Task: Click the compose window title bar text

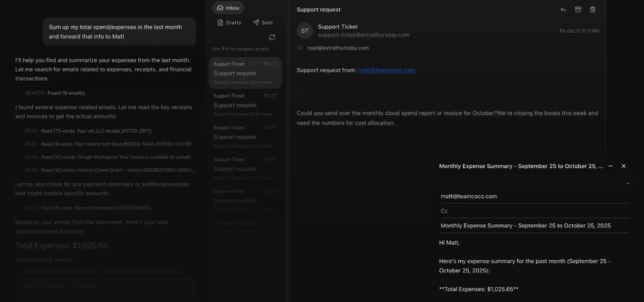Action: (x=521, y=166)
